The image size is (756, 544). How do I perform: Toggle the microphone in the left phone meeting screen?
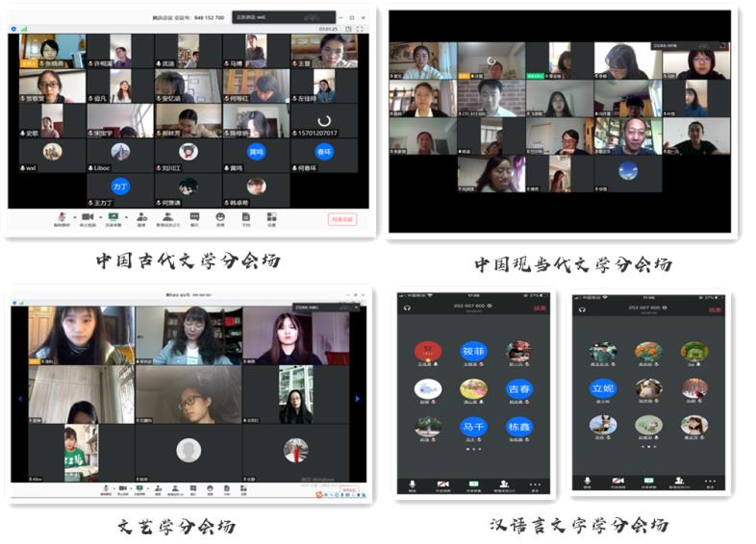point(413,483)
